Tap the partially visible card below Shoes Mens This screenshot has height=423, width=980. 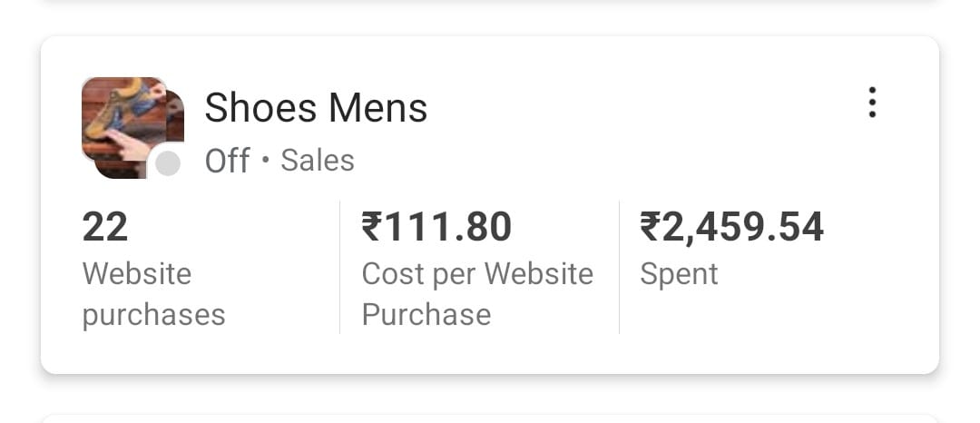(490, 418)
